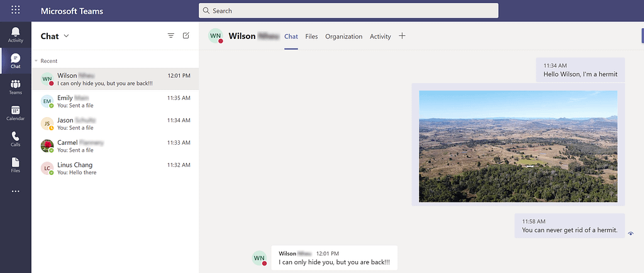Click the app launcher grid icon
Viewport: 644px width, 273px height.
click(15, 11)
